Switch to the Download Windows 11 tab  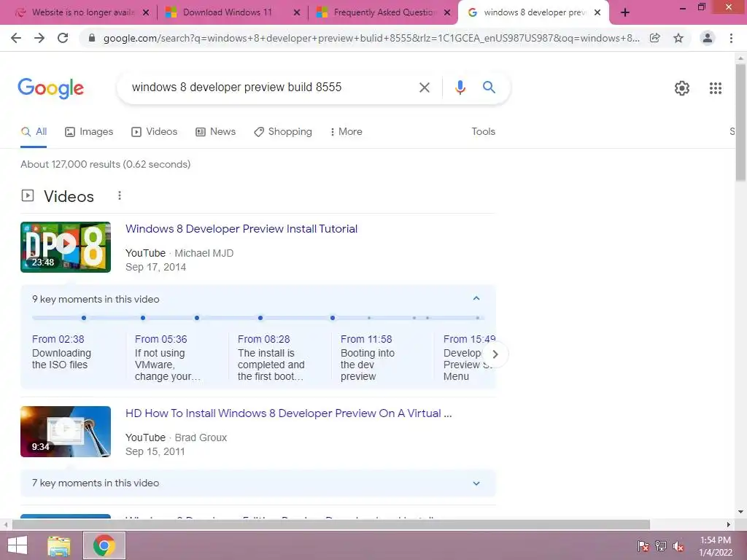228,12
